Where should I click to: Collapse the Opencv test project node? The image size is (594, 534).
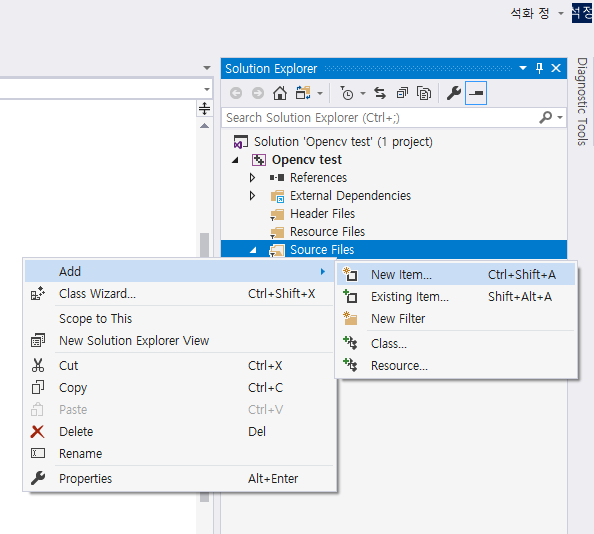(235, 160)
